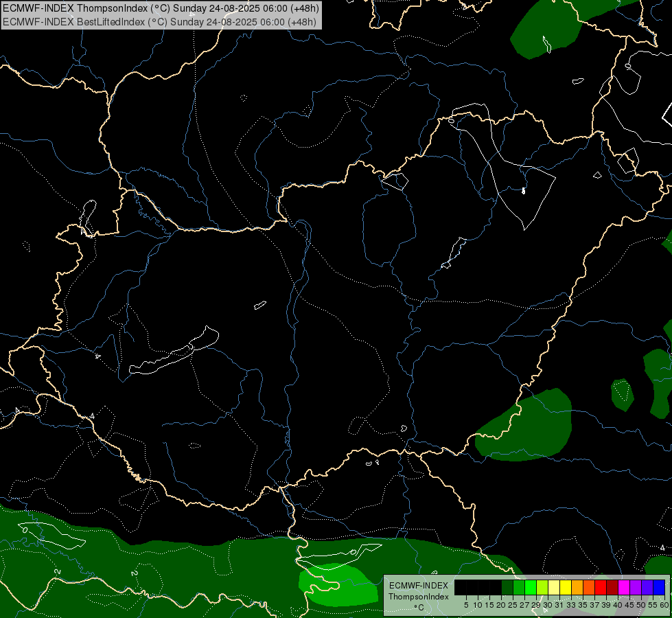Choose the bright red 37–39 legend swatch
This screenshot has height=618, width=672.
pos(601,587)
